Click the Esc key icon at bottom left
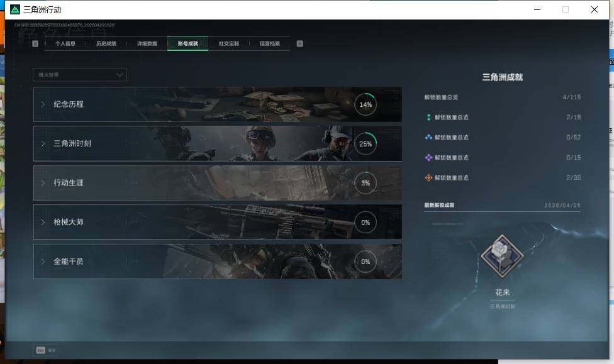Viewport: 614px width, 364px height. [41, 350]
